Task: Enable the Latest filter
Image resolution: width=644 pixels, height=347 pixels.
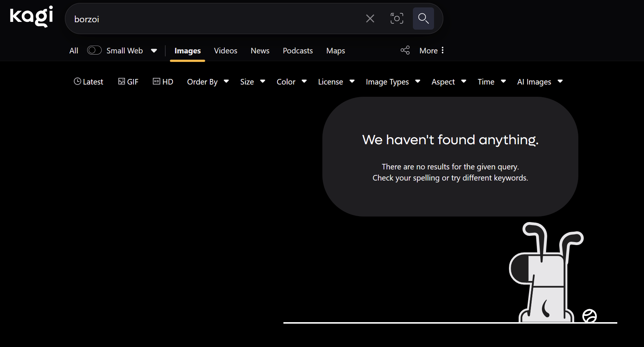Action: (88, 82)
